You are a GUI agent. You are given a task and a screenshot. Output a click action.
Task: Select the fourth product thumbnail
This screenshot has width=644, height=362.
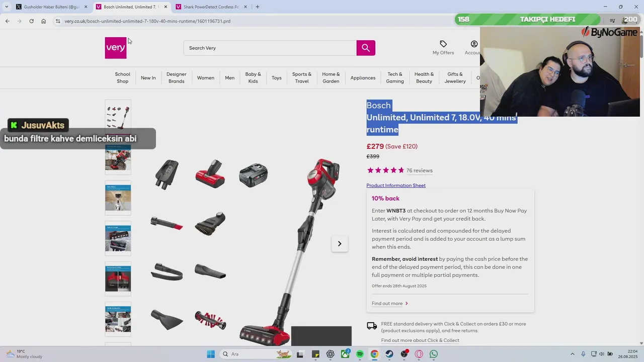click(x=118, y=238)
